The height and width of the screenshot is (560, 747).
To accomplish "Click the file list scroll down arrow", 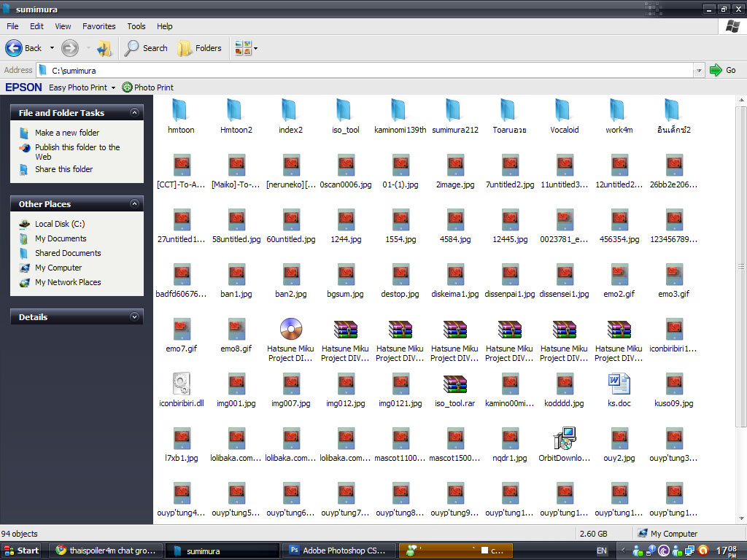I will (741, 518).
